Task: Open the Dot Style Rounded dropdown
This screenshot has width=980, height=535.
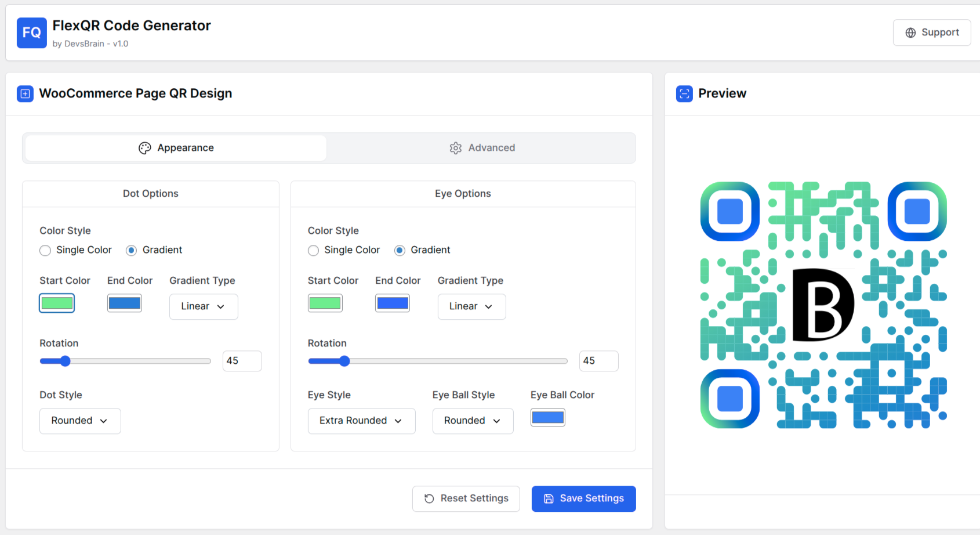Action: pos(80,421)
